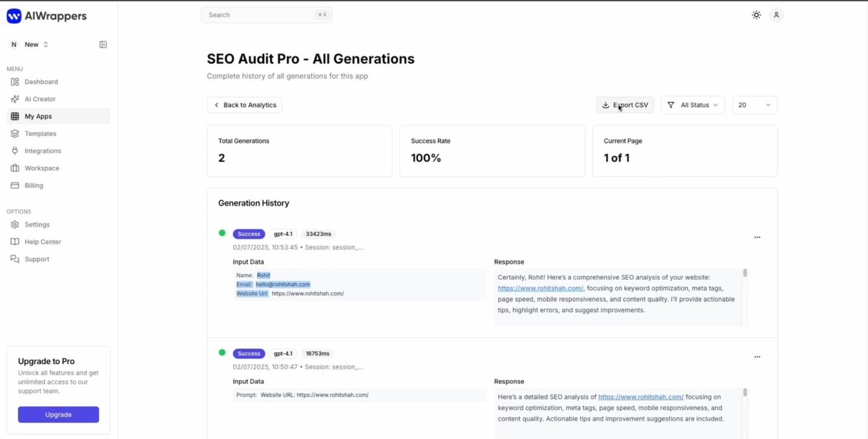This screenshot has width=868, height=439.
Task: Open the overflow menu on the first generation
Action: pos(757,237)
